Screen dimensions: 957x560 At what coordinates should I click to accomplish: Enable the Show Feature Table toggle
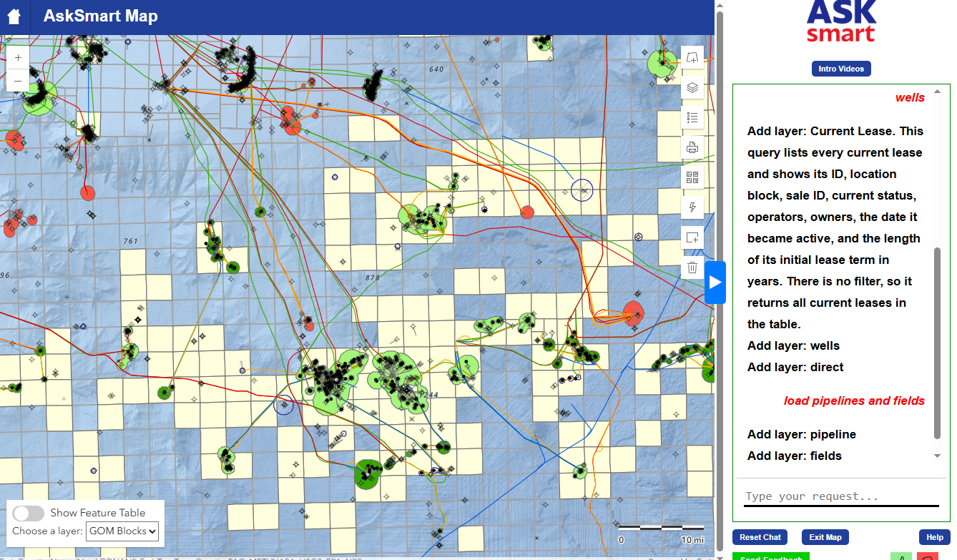pos(28,514)
